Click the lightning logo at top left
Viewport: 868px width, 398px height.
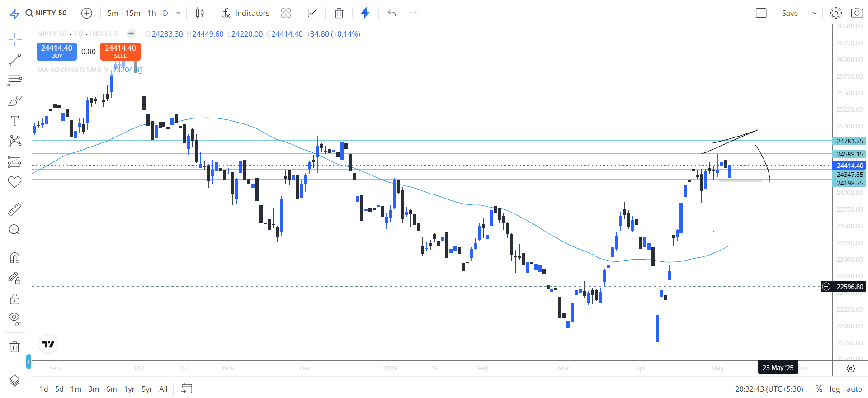click(14, 14)
